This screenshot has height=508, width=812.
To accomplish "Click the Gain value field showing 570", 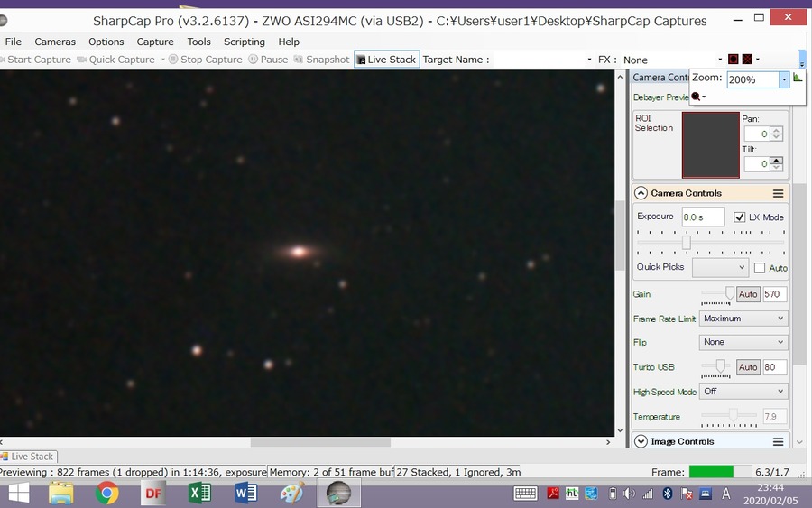I will pyautogui.click(x=775, y=294).
